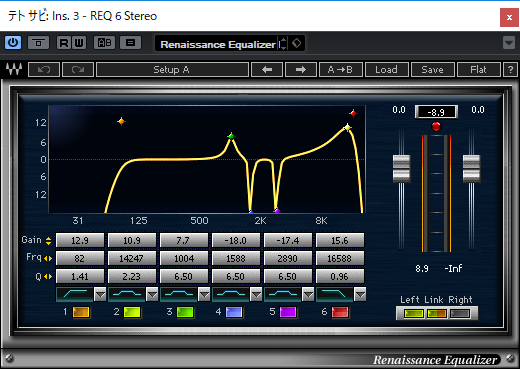
Task: Click the Setup A button
Action: tap(172, 70)
